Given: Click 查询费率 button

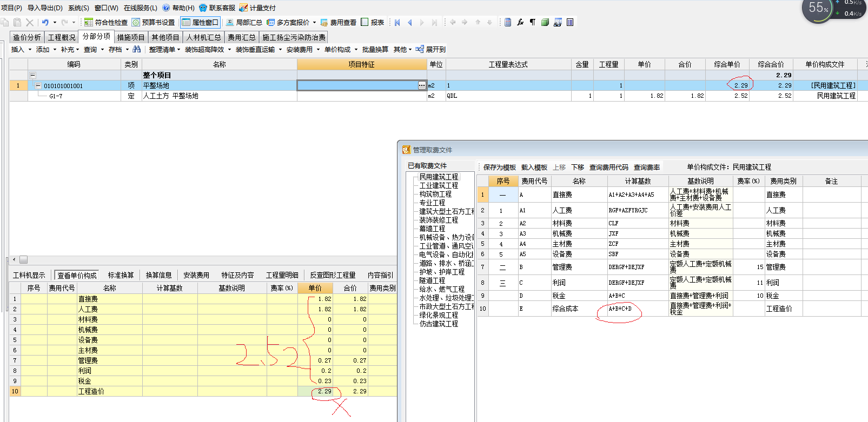Looking at the screenshot, I should pyautogui.click(x=647, y=168).
